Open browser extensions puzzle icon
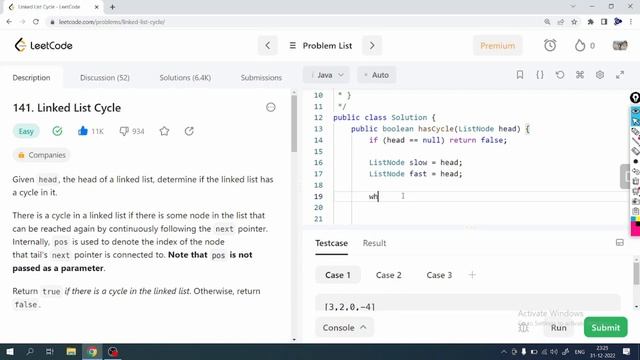 click(x=590, y=22)
